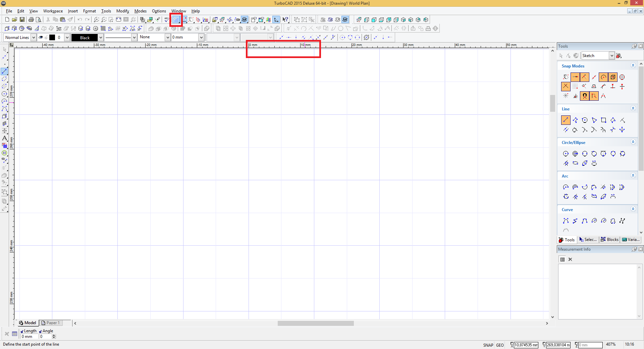Open the Black pen color dropdown
Viewport: 644px width, 349px height.
[x=101, y=38]
